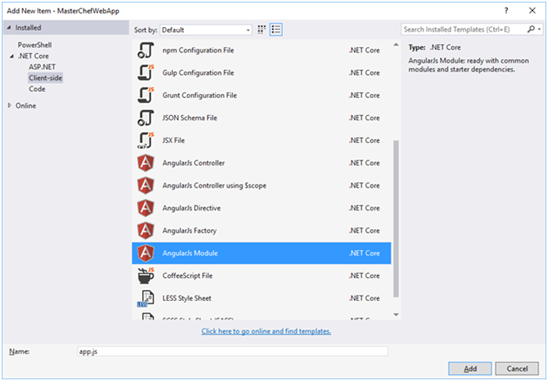This screenshot has width=548, height=381.
Task: Open the help question mark button
Action: (x=506, y=10)
